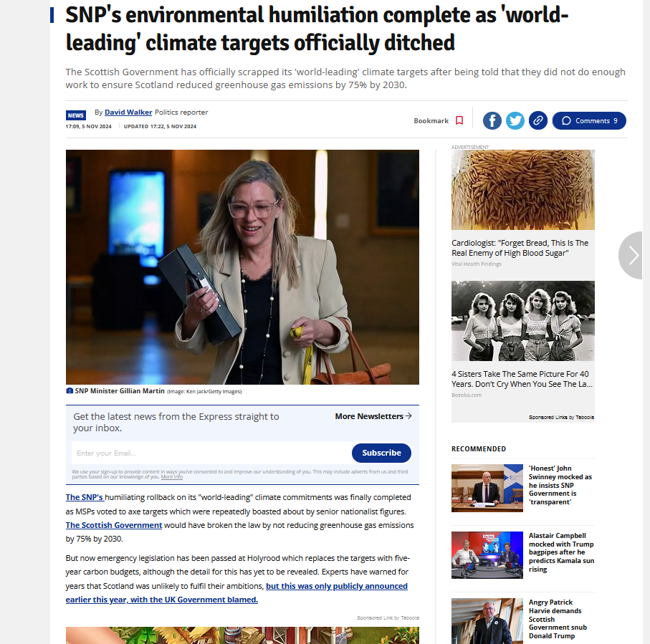Screen dimensions: 650x644
Task: Follow 'The SNP's' link in article
Action: tap(85, 497)
